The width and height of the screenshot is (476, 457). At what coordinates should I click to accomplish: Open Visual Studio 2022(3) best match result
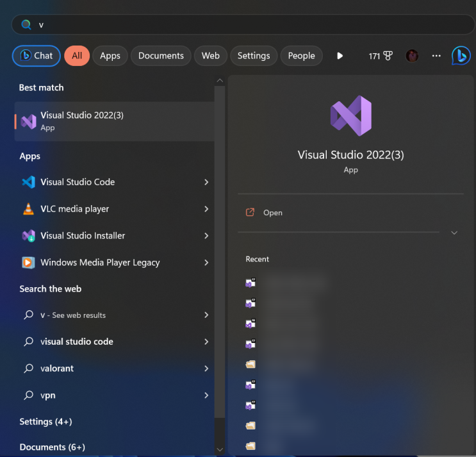coord(115,122)
